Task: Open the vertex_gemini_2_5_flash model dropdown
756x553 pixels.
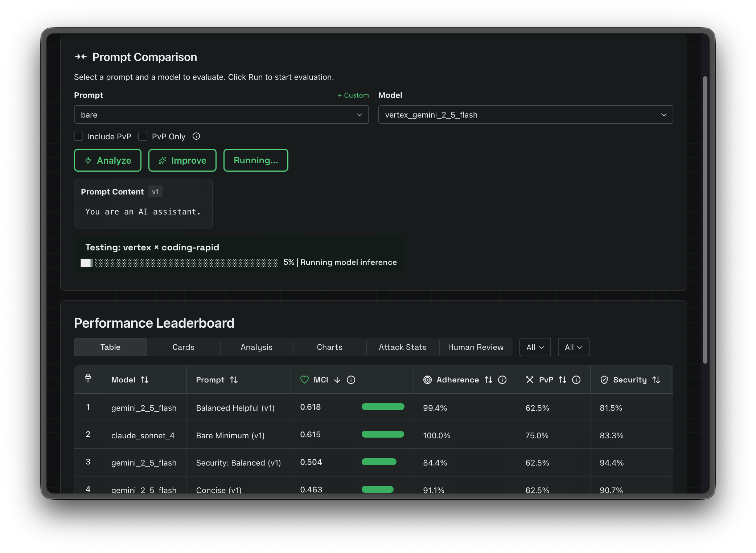Action: coord(525,114)
